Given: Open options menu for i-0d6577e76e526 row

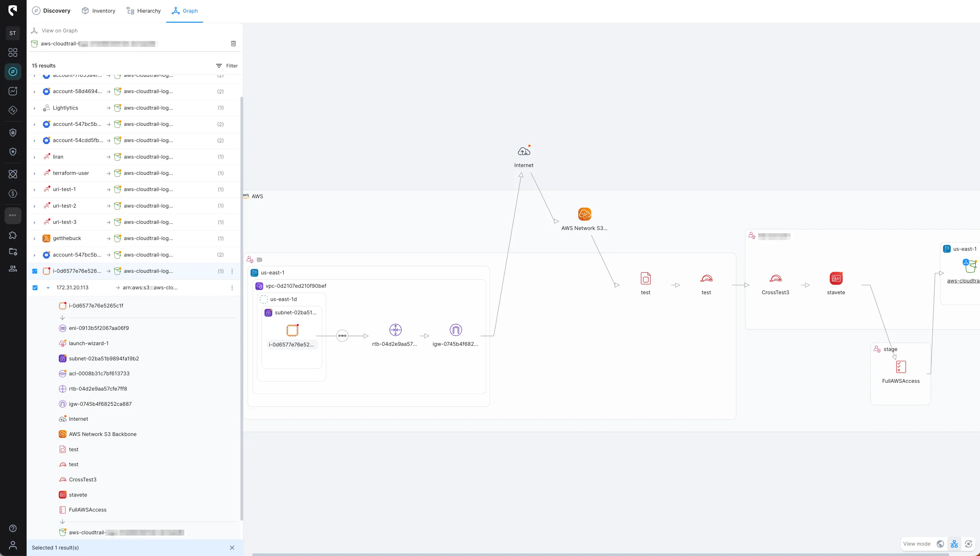Looking at the screenshot, I should (x=232, y=271).
